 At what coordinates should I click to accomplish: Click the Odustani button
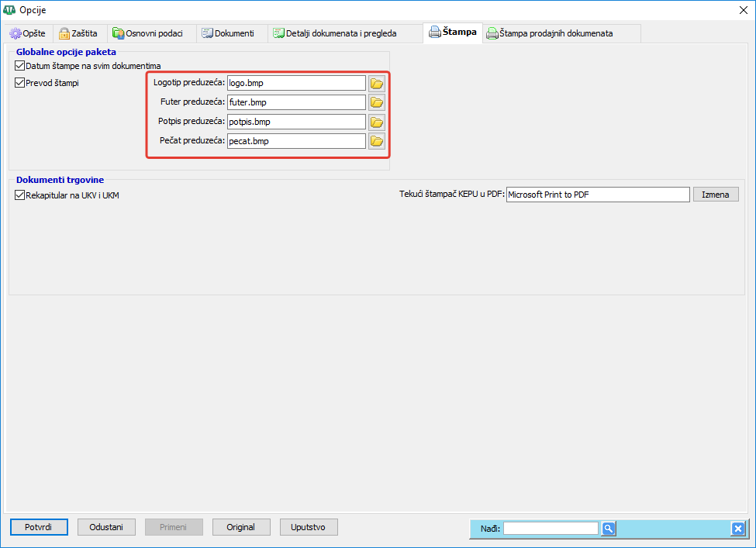(106, 527)
